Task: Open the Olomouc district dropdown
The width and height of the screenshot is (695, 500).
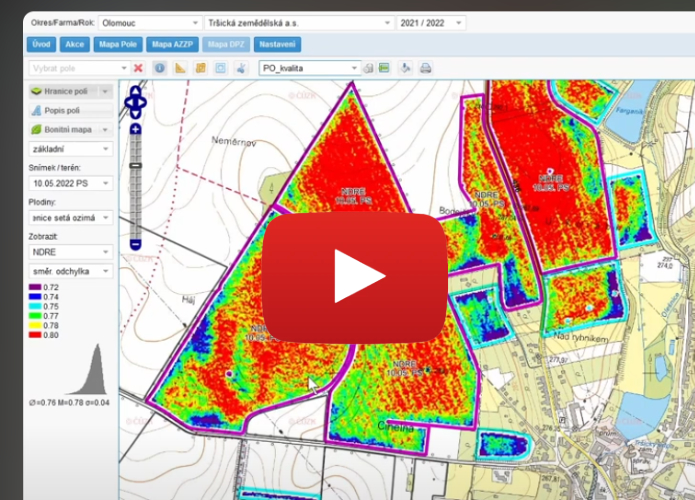Action: click(150, 23)
